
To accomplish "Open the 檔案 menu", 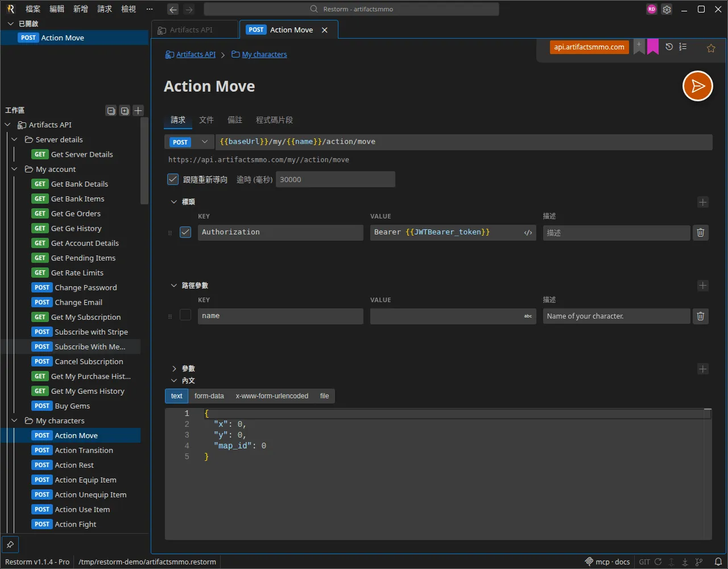I will (x=33, y=9).
